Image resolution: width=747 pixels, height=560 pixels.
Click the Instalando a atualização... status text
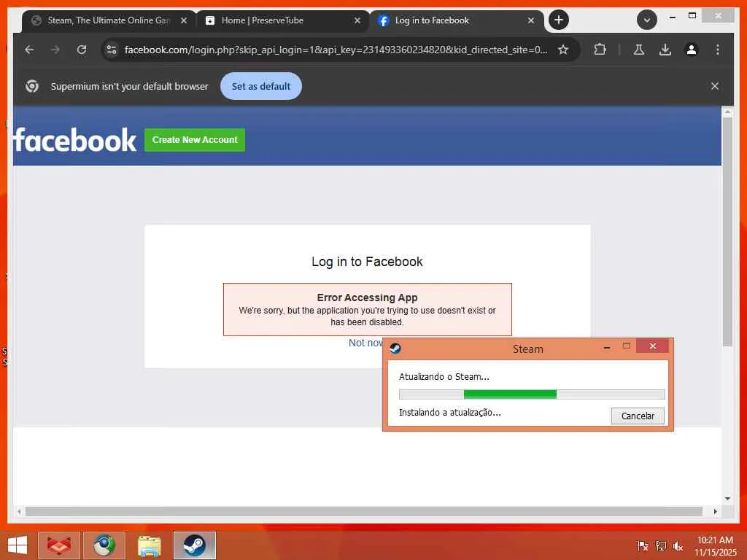(x=449, y=413)
